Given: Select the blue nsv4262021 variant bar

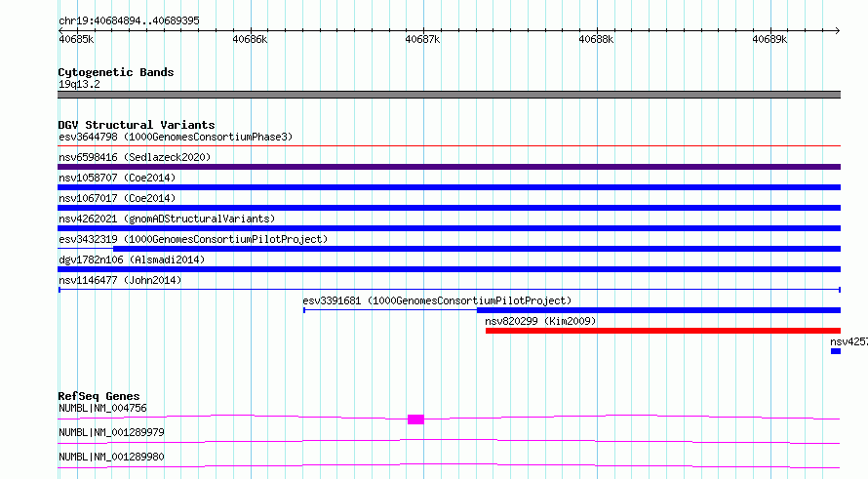Looking at the screenshot, I should 449,228.
